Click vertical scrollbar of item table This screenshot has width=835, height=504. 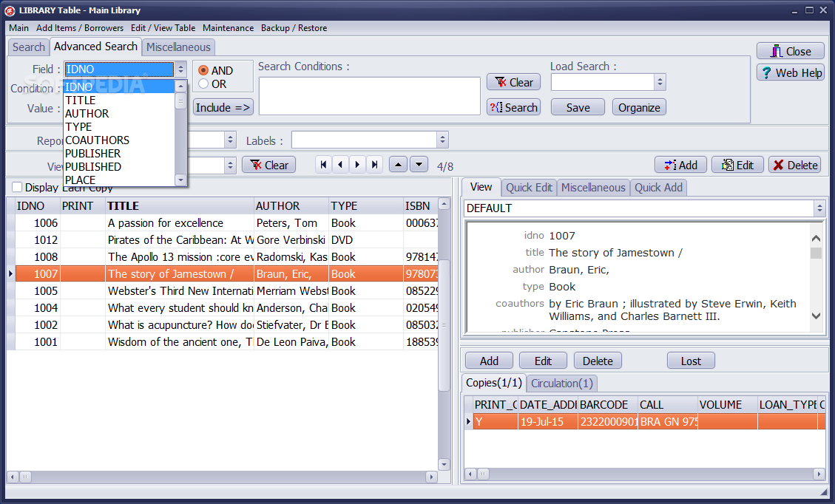pyautogui.click(x=444, y=334)
